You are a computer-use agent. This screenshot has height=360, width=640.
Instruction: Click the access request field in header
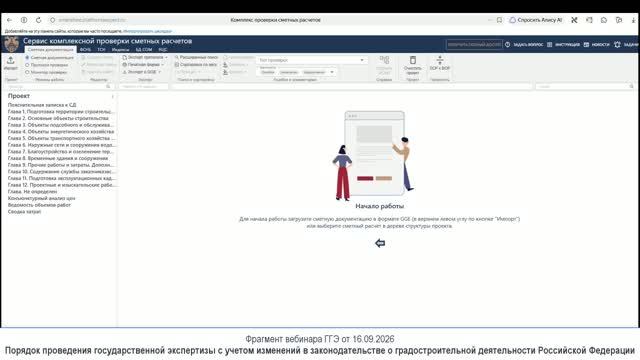pos(474,44)
